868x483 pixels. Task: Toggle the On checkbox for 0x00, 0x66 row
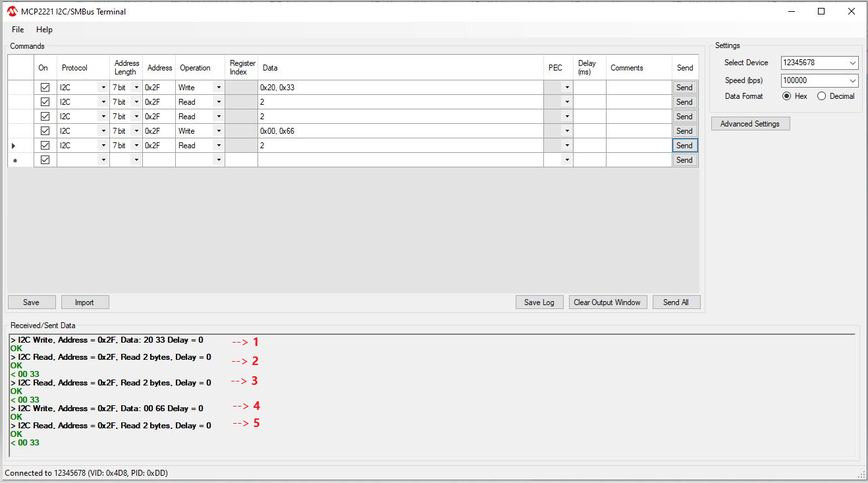[x=45, y=130]
